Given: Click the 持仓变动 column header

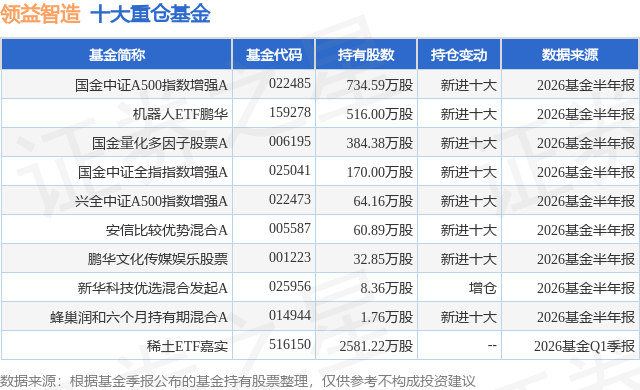Looking at the screenshot, I should [x=459, y=55].
